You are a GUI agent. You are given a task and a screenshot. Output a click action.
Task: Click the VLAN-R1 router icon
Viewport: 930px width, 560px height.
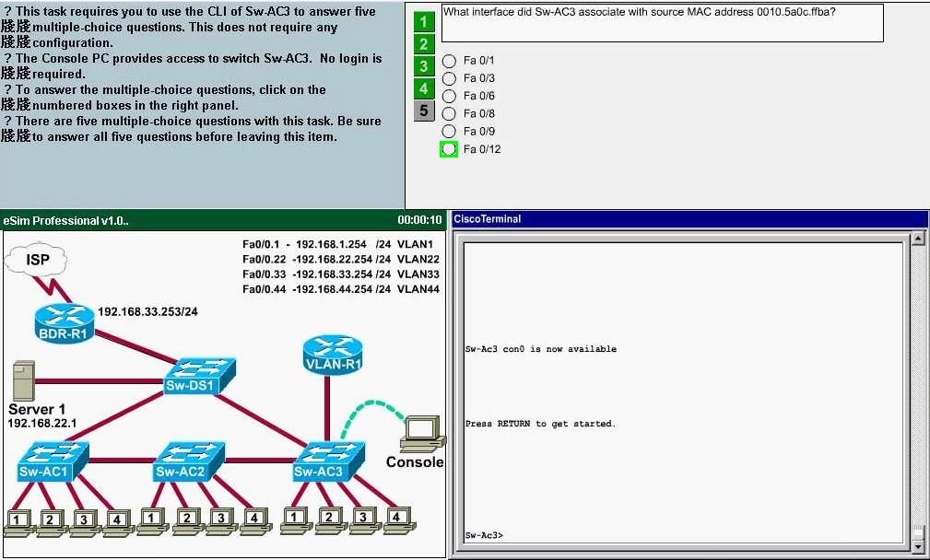click(x=333, y=355)
